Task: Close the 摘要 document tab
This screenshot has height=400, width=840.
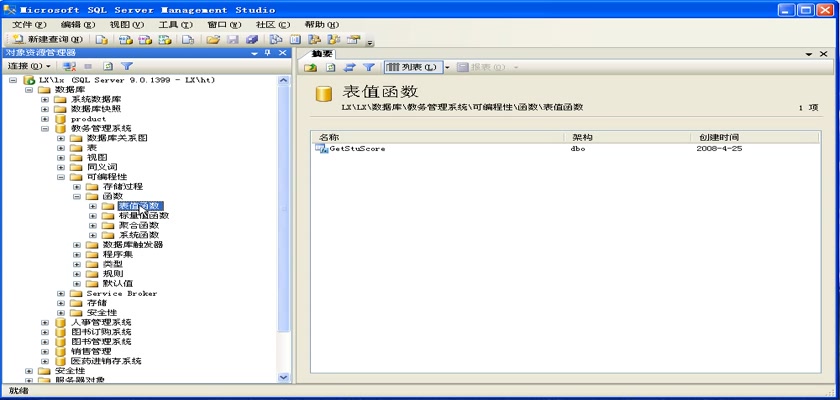Action: tap(823, 54)
